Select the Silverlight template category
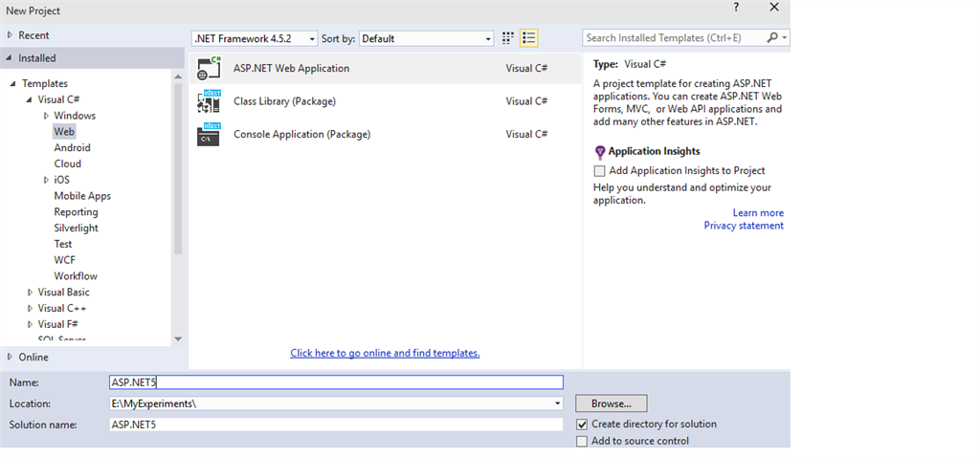Viewport: 980px width, 457px height. [76, 228]
